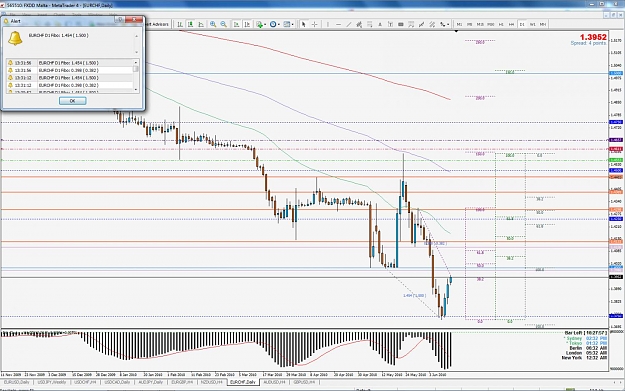Switch to W1 timeframe

pos(533,24)
